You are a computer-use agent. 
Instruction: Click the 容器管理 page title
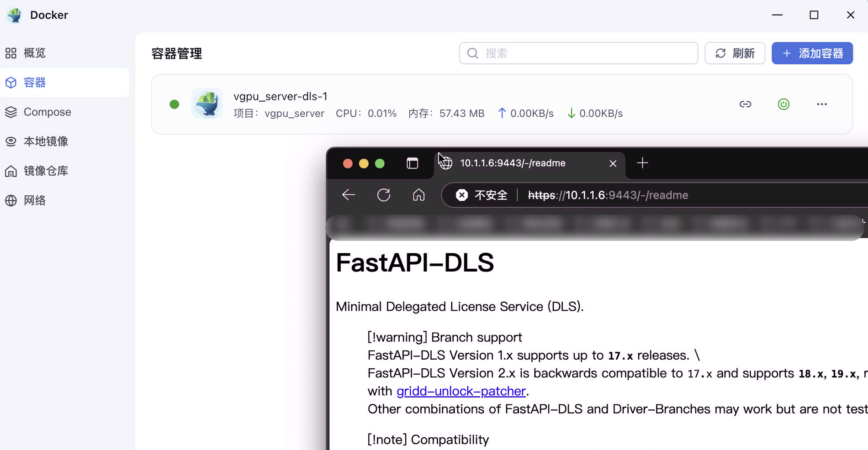(177, 53)
